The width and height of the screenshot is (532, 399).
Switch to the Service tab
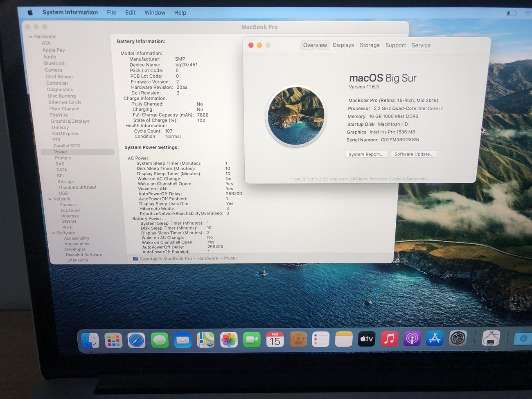421,45
